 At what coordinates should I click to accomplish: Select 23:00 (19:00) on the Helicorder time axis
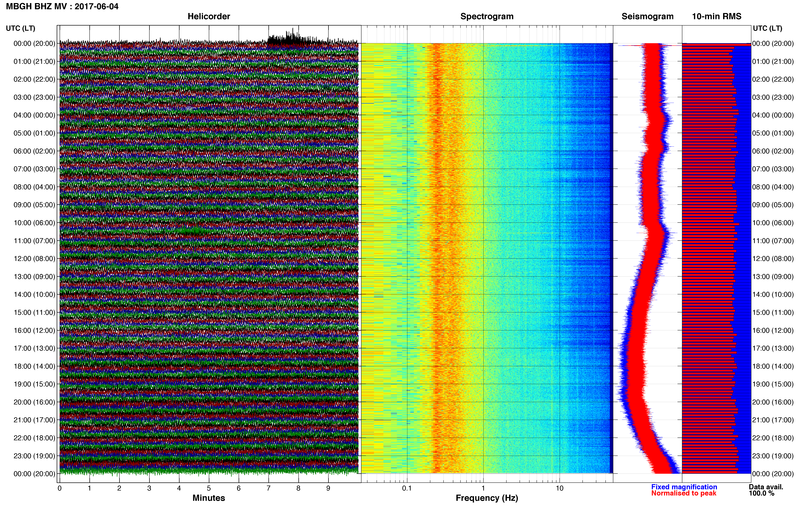coord(34,456)
